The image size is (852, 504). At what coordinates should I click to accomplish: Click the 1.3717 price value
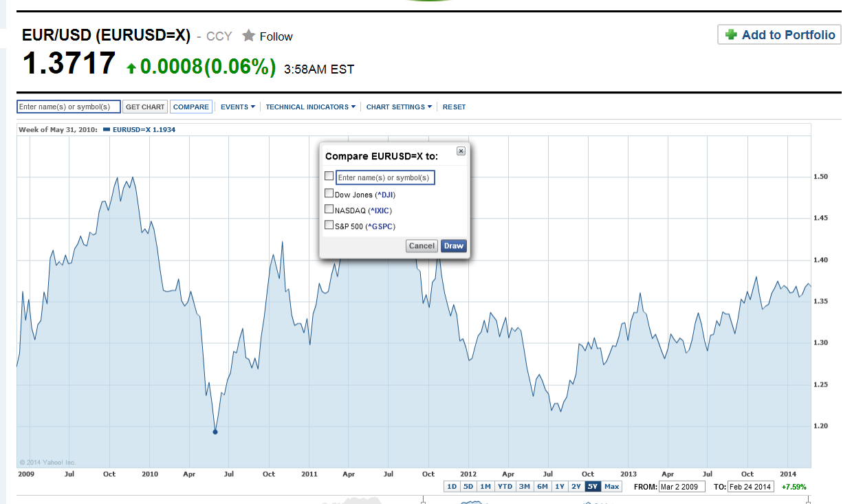pos(69,64)
